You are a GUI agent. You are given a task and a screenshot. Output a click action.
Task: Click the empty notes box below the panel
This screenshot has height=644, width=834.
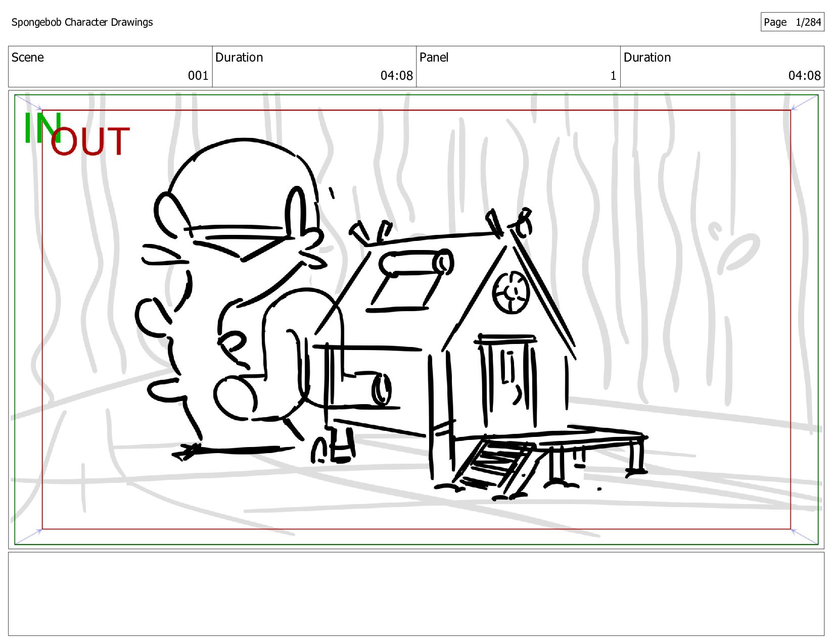(416, 594)
